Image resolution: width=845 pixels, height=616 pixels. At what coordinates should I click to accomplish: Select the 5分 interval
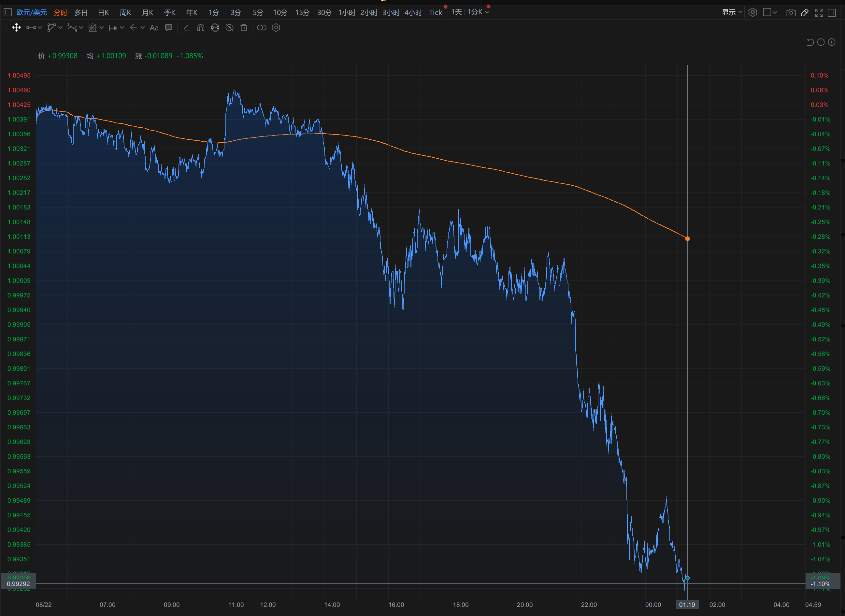point(258,13)
